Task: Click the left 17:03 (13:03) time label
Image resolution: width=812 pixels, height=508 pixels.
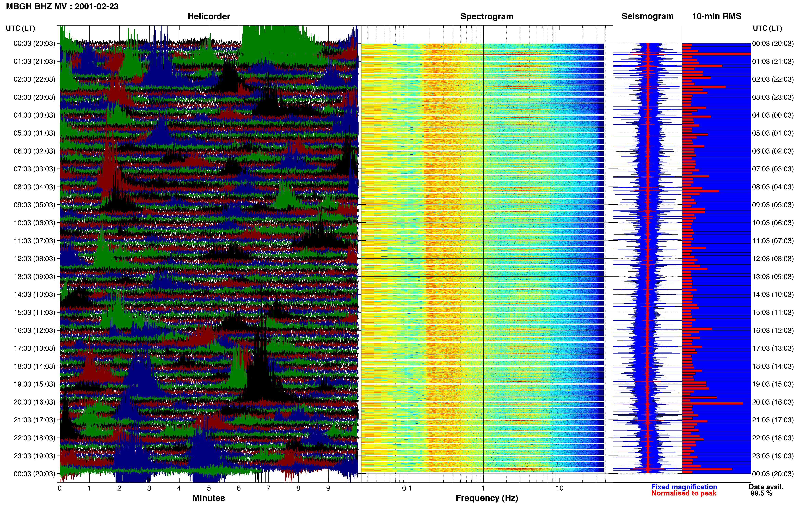Action: (x=34, y=348)
